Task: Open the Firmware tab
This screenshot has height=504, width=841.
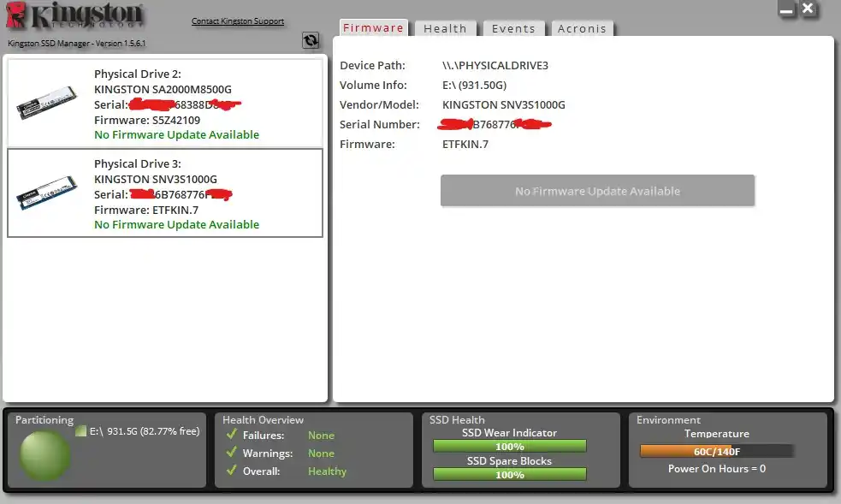Action: click(373, 28)
